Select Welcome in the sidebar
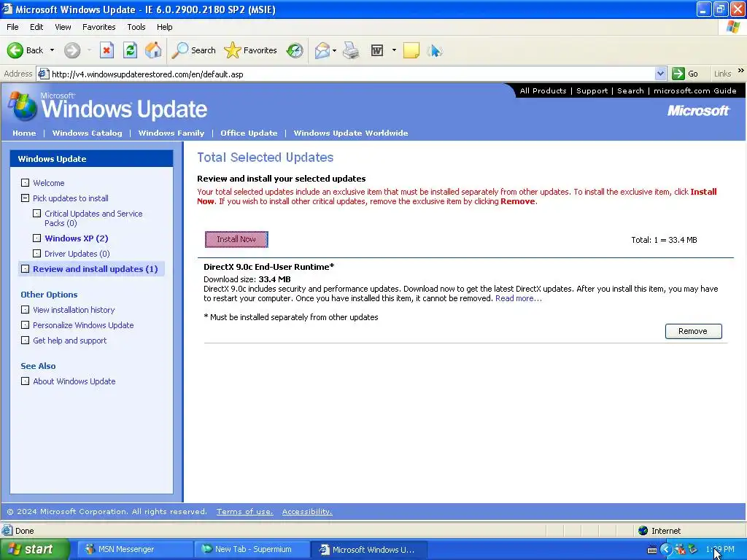The width and height of the screenshot is (747, 560). coord(49,183)
